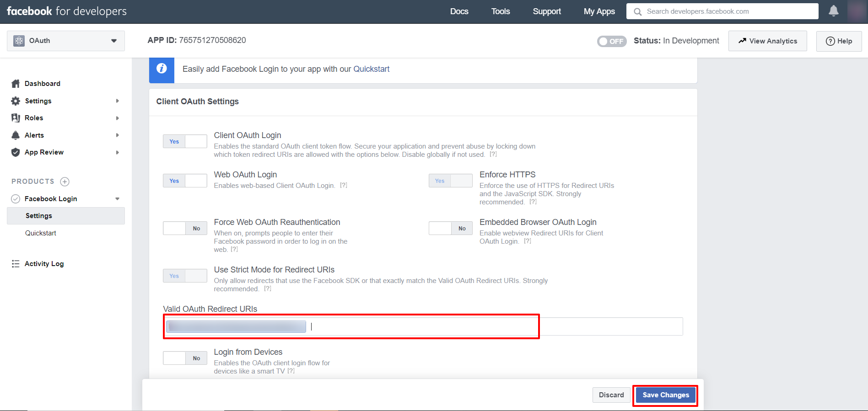868x411 pixels.
Task: Open the Dashboard sidebar item
Action: (x=43, y=84)
